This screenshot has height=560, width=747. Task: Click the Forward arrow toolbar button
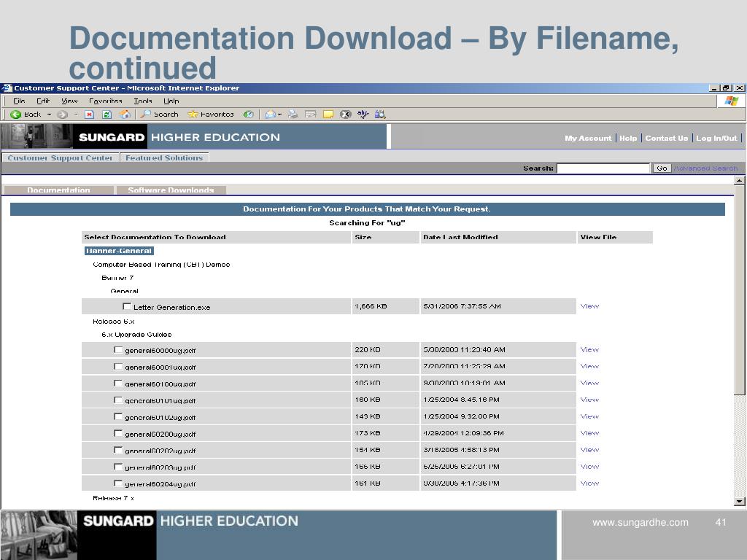pyautogui.click(x=62, y=114)
